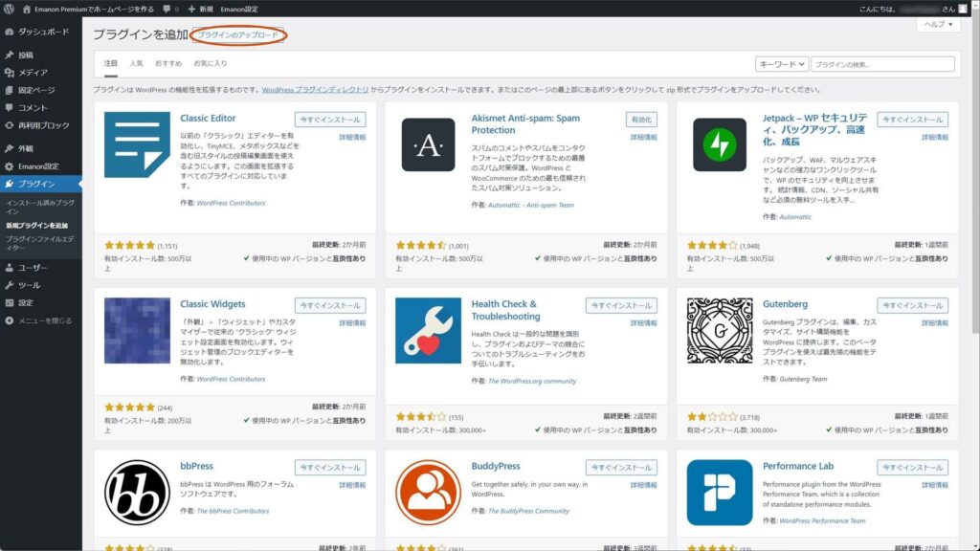Open the comments bubble icon in admin bar
The height and width of the screenshot is (551, 980).
pos(168,8)
